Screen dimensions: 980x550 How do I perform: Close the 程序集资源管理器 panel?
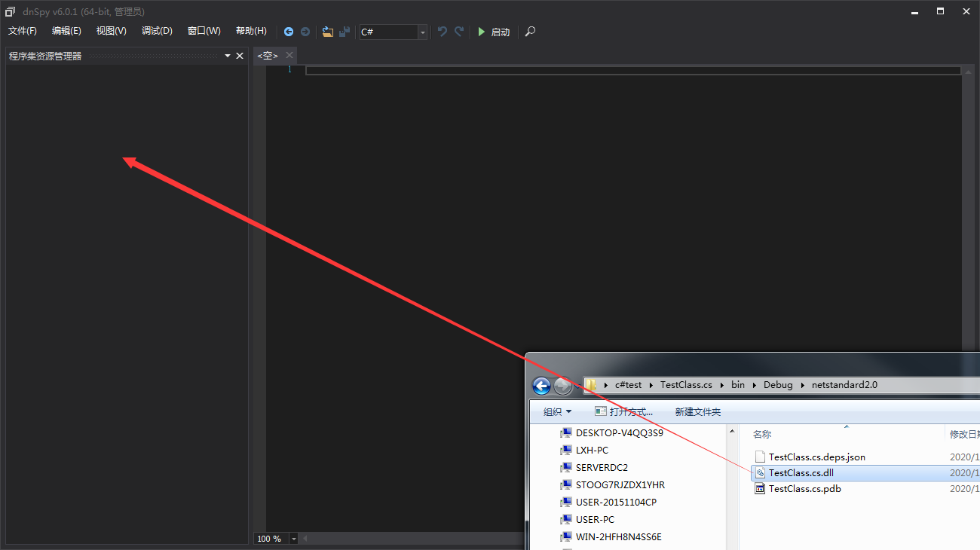click(x=240, y=56)
